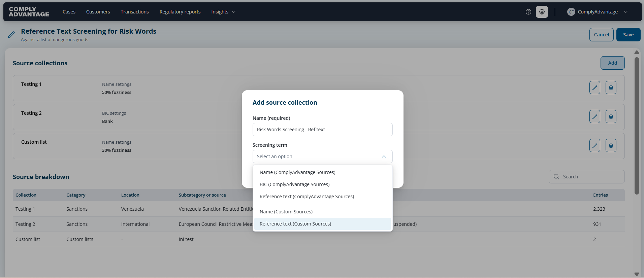Choose BIC (ComplyAdvantage Sources) option
Screen dimensions: 644x278
[x=323, y=184]
